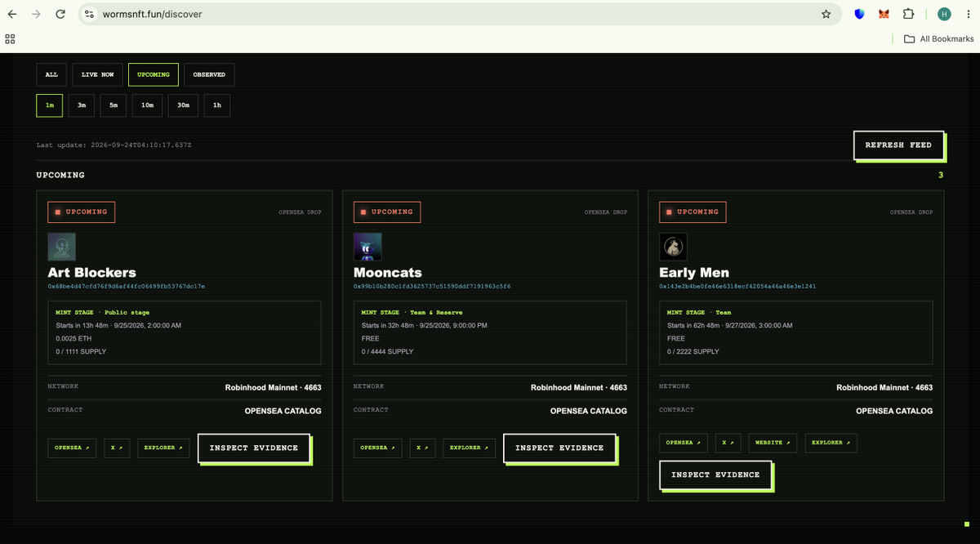Open Mooncats X link

coord(422,448)
